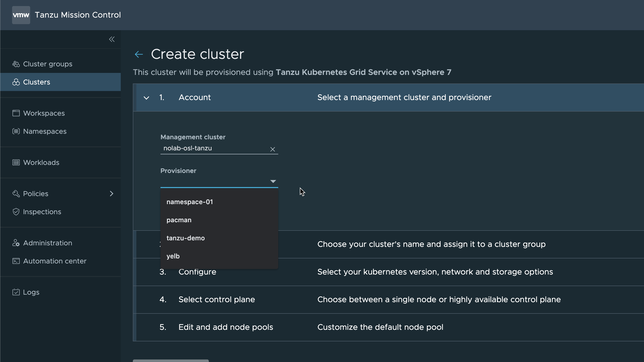Screen dimensions: 644x362
Task: Click the Policies icon
Action: pos(16,194)
